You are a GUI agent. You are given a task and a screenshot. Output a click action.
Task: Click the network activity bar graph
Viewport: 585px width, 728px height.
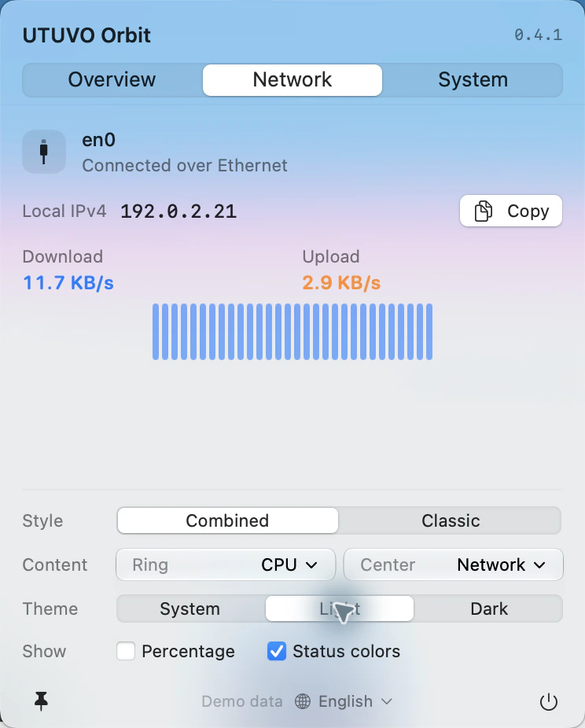pyautogui.click(x=292, y=332)
